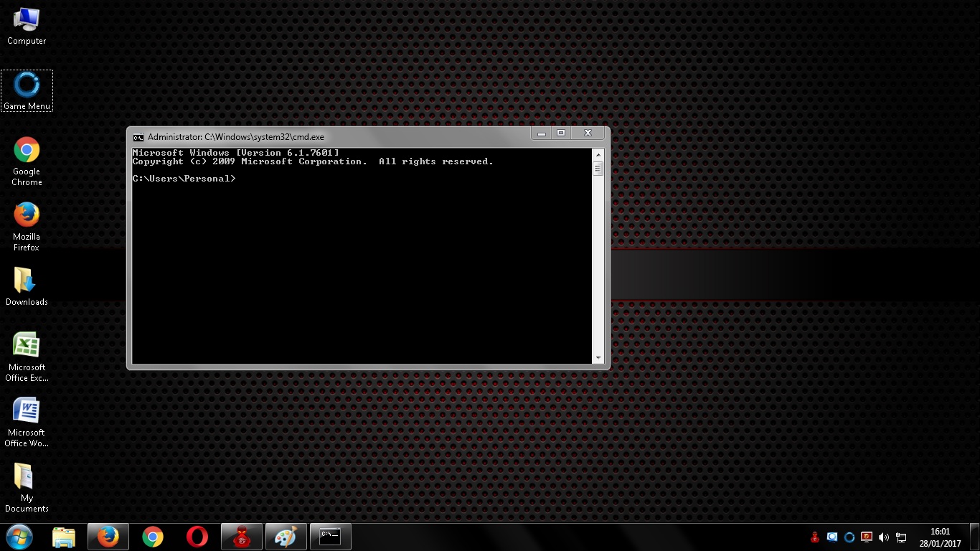Screen dimensions: 980x551
Task: Select the Game Menu desktop shortcut
Action: coord(27,91)
